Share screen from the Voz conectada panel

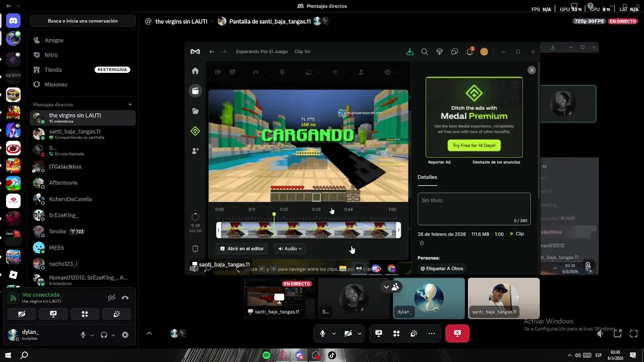pos(53,314)
